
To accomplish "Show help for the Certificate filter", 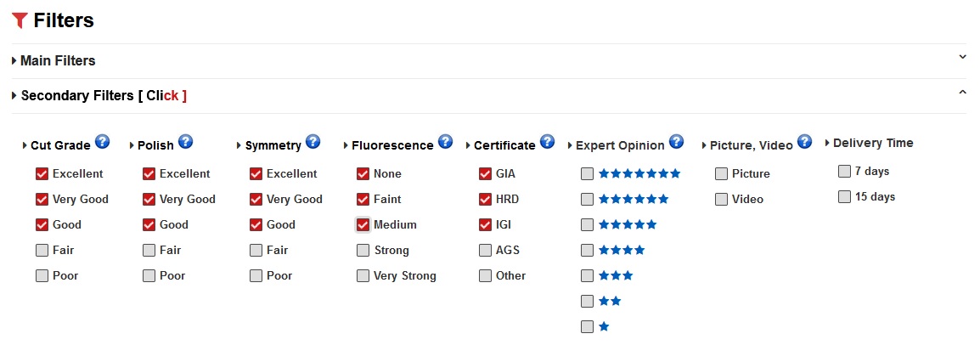I will click(x=548, y=142).
